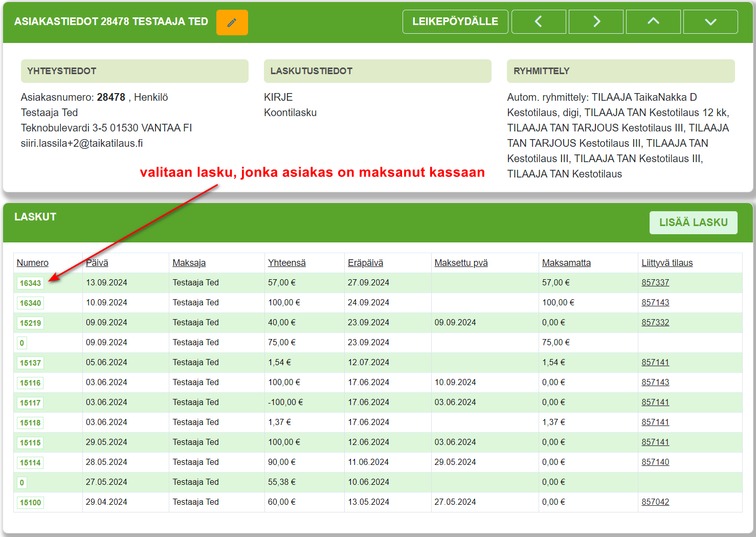This screenshot has height=537, width=756.
Task: Click the LISÄÄ LASKU button
Action: pos(693,222)
